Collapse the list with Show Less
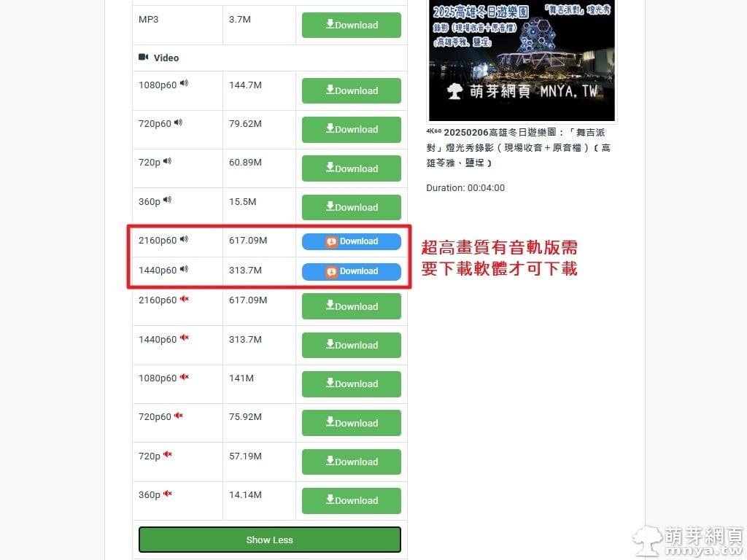This screenshot has height=560, width=747. tap(270, 540)
